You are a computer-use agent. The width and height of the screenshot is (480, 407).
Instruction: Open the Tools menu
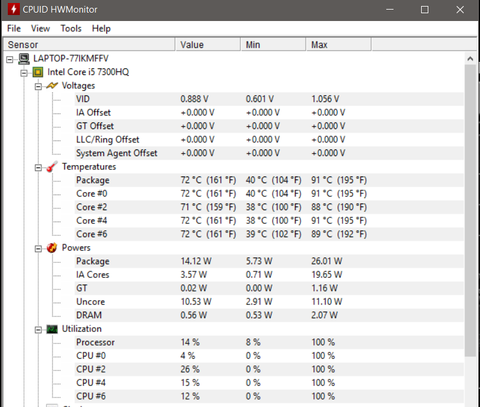click(71, 29)
